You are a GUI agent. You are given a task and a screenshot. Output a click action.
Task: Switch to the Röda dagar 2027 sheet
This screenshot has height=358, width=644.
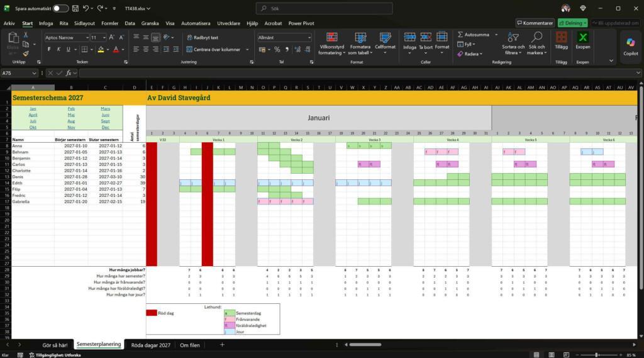[x=151, y=345]
